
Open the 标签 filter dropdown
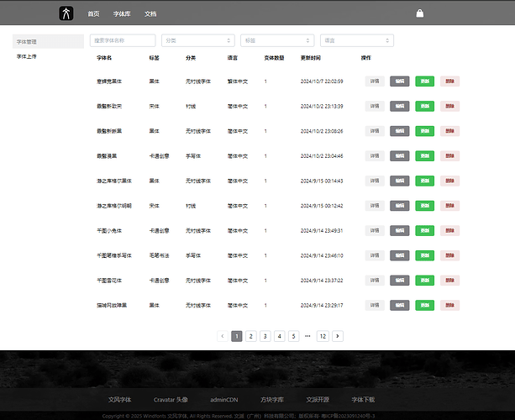click(x=277, y=40)
